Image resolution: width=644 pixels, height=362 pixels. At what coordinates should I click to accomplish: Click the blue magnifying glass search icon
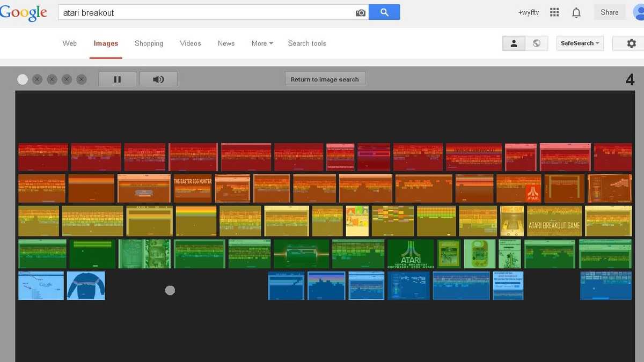pyautogui.click(x=384, y=12)
